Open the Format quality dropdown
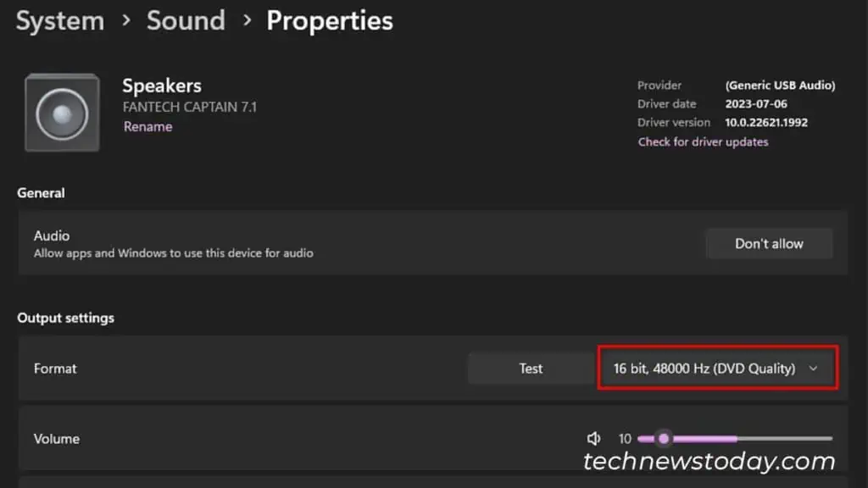The image size is (868, 488). point(716,368)
